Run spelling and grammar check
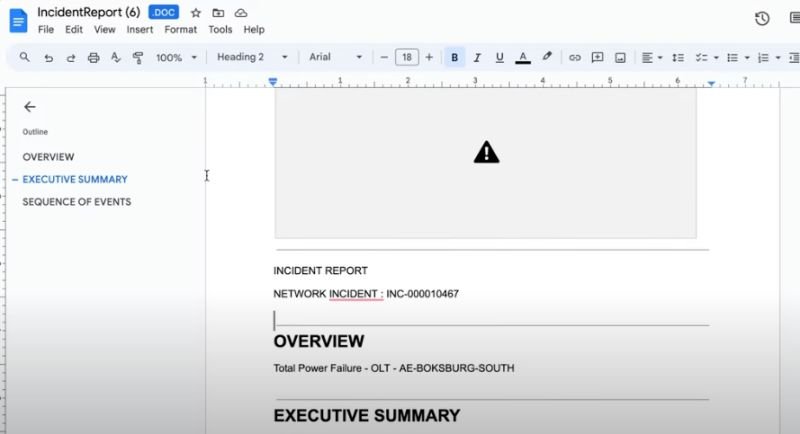 [x=116, y=58]
